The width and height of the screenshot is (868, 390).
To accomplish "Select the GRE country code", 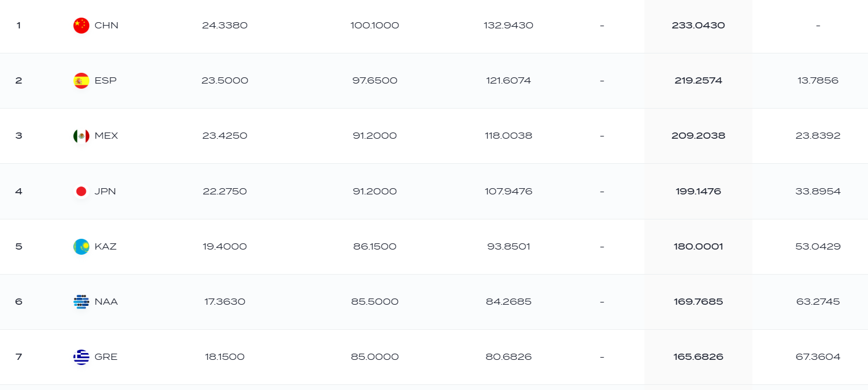I will pyautogui.click(x=106, y=357).
